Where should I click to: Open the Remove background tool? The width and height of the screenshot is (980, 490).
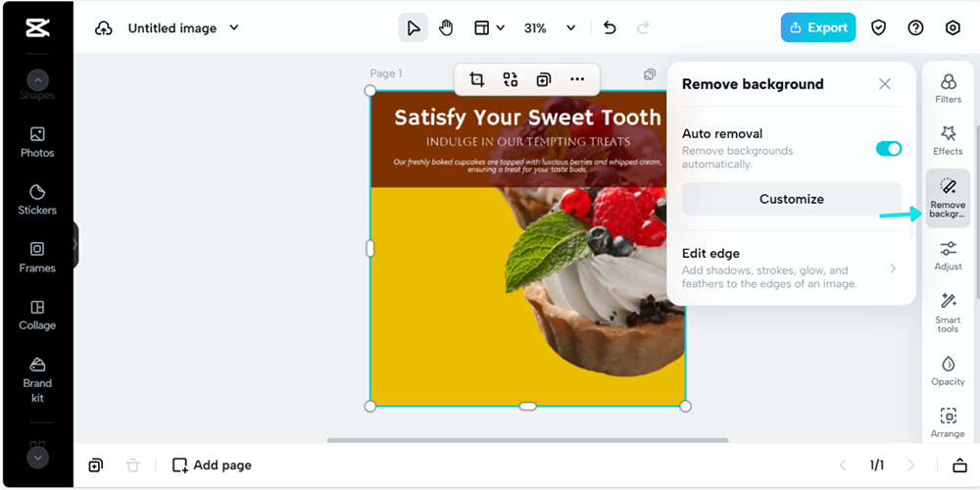click(x=948, y=198)
